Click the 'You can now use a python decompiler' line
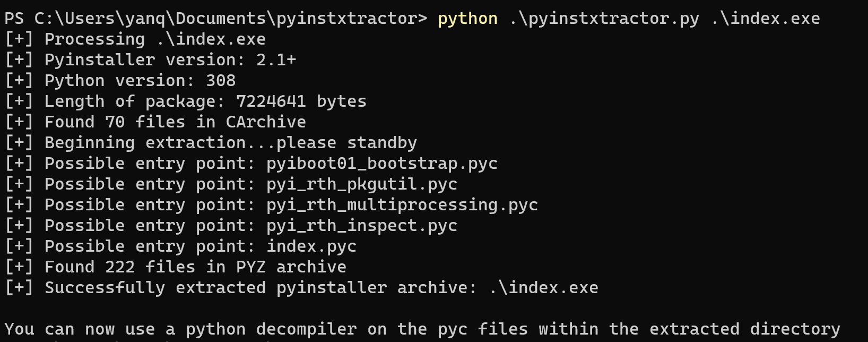Screen dimensions: 868x342 [422, 329]
